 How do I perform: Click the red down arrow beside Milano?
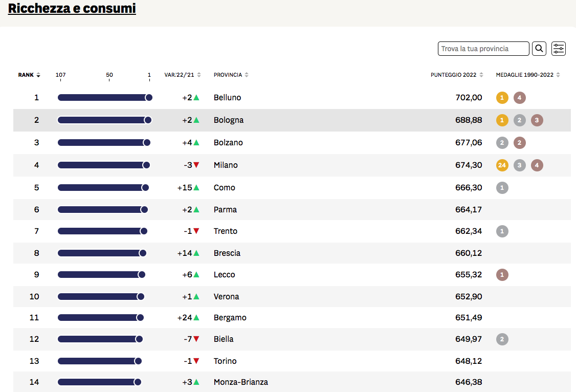point(196,165)
